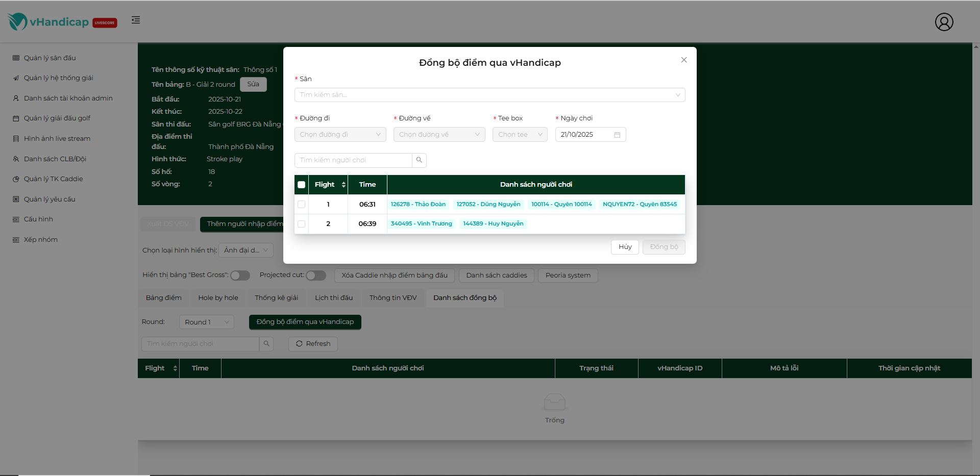Tick the select-all checkbox in table header

(x=302, y=185)
